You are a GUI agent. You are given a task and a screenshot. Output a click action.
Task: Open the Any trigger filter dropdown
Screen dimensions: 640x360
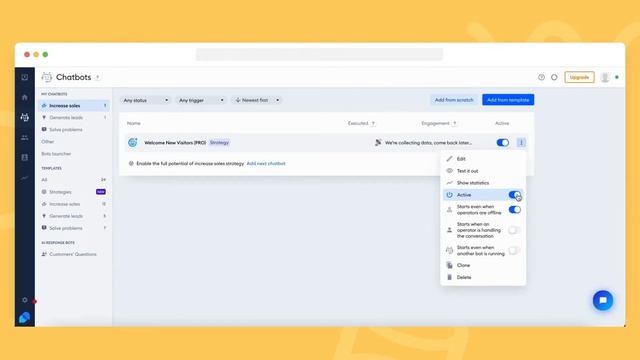click(x=201, y=100)
